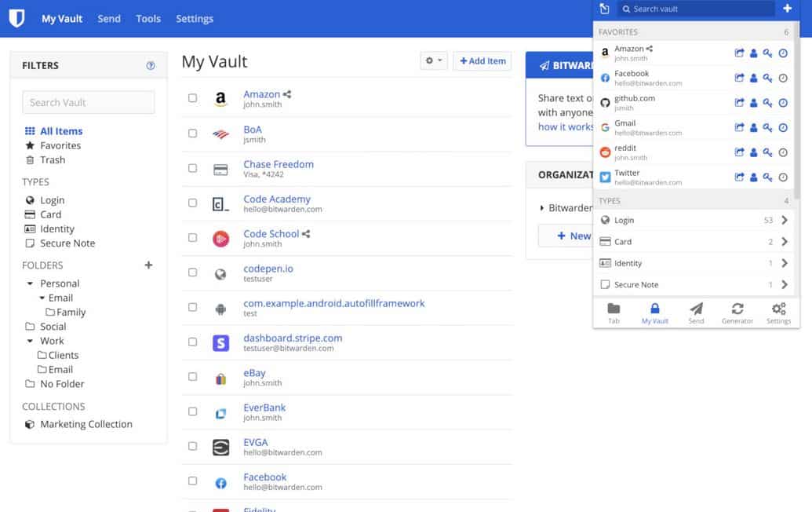Image resolution: width=812 pixels, height=512 pixels.
Task: Click the extension Search vault field
Action: coord(696,9)
